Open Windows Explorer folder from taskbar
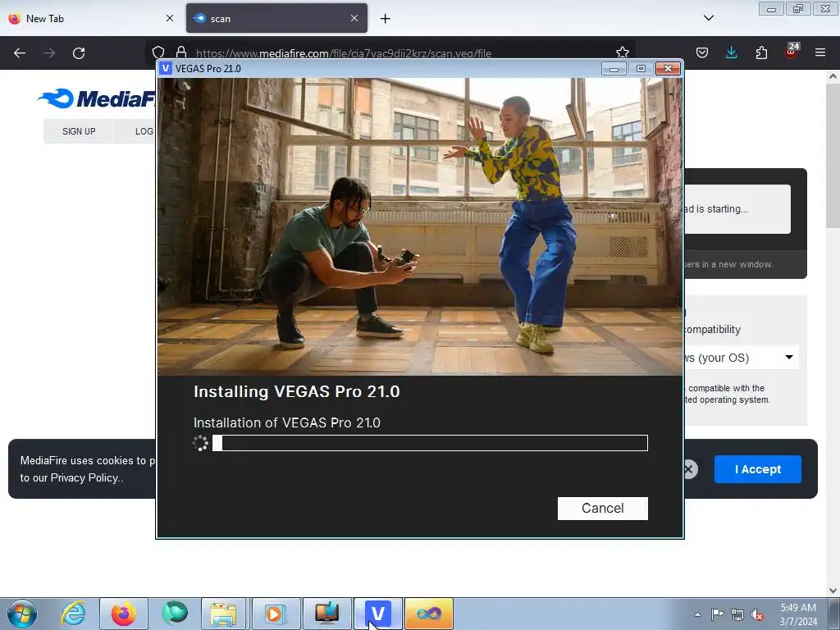The height and width of the screenshot is (630, 840). 223,614
